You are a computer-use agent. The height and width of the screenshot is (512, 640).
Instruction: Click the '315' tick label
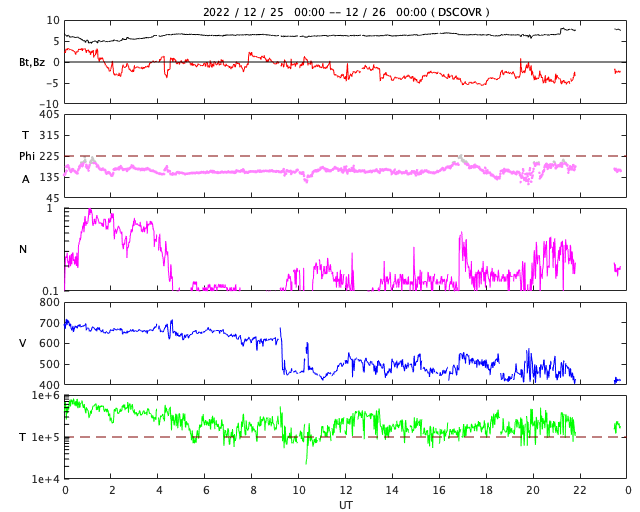coord(49,135)
